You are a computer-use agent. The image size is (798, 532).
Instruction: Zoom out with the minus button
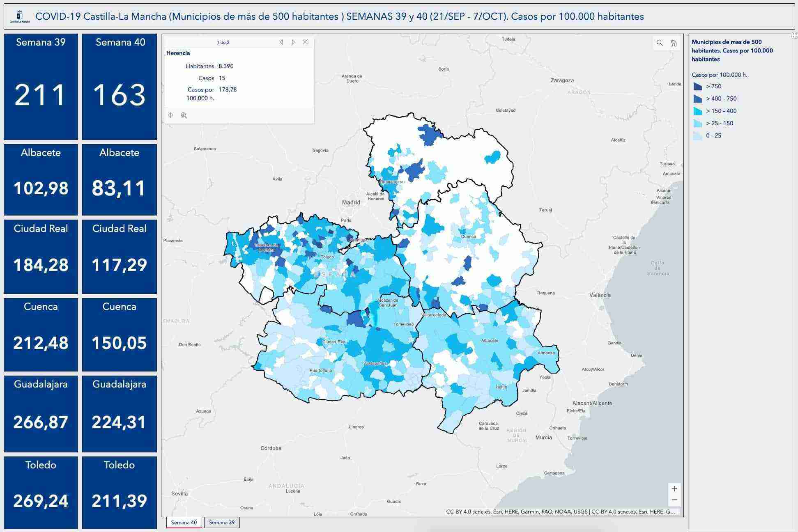pos(674,500)
